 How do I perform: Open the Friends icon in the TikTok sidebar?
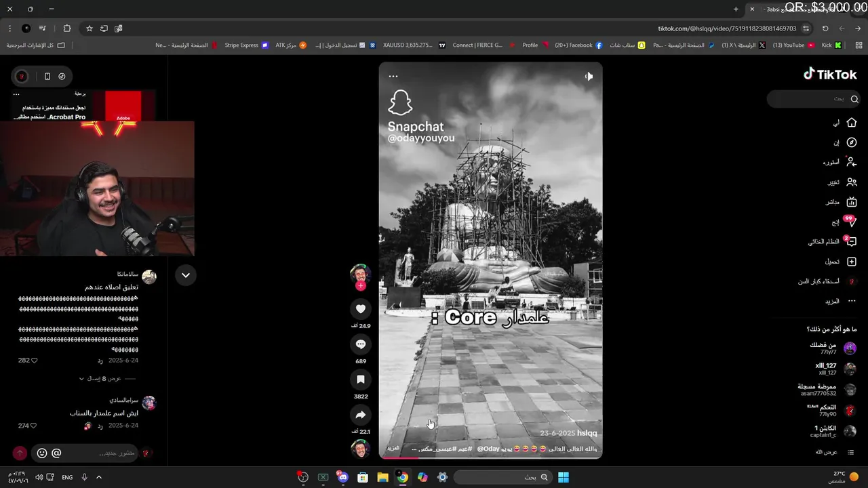coord(852,182)
